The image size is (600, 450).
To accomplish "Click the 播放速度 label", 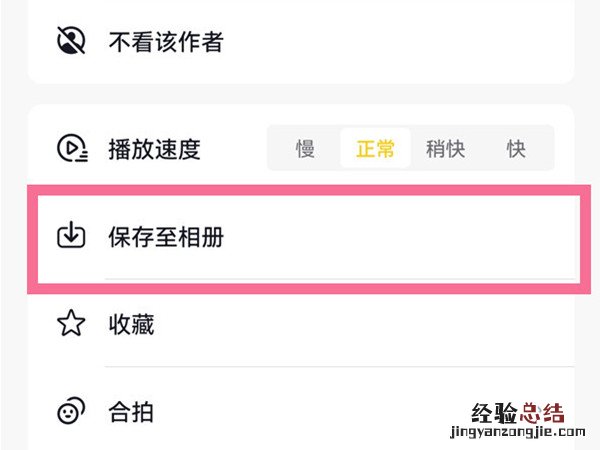I will tap(154, 149).
